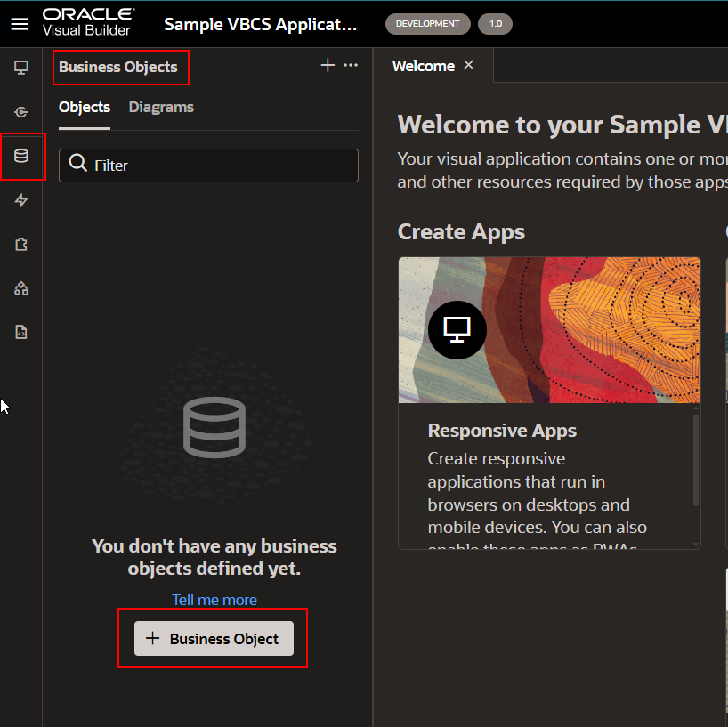Image resolution: width=728 pixels, height=727 pixels.
Task: Close the Welcome tab
Action: [x=468, y=65]
